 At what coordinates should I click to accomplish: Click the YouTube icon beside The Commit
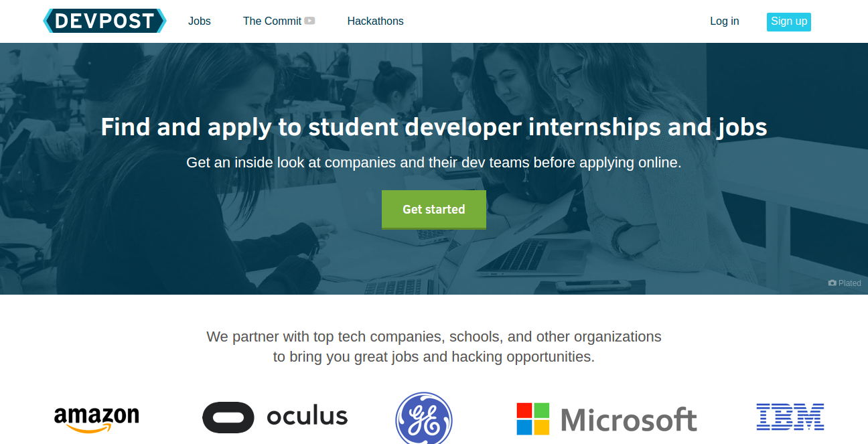pyautogui.click(x=309, y=21)
